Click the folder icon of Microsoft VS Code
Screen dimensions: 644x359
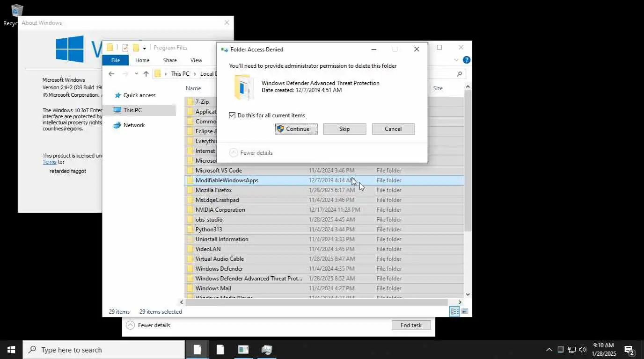(x=190, y=171)
